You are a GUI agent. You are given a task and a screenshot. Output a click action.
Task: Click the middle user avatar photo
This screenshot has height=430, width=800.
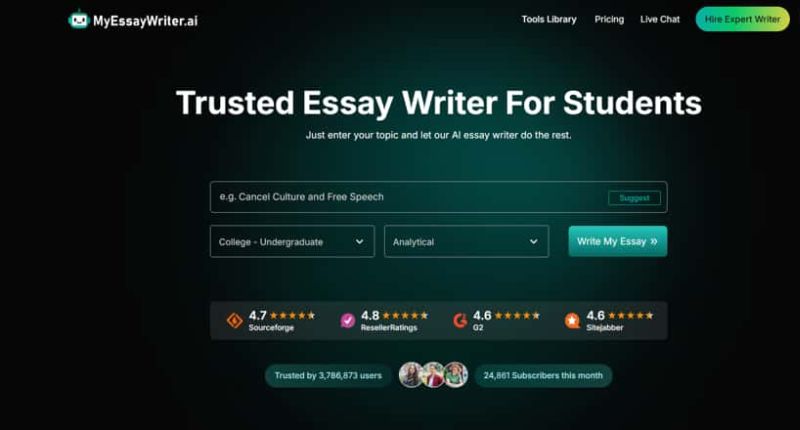pos(433,375)
